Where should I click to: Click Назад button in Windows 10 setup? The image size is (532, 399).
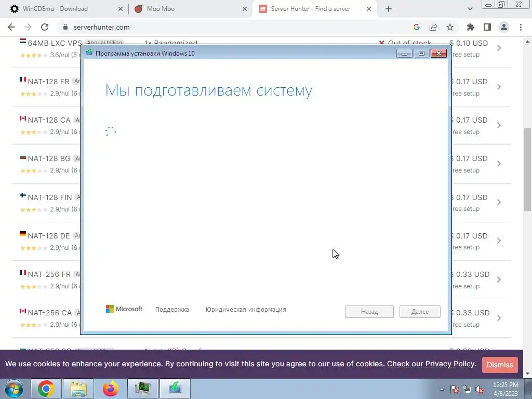pyautogui.click(x=369, y=312)
